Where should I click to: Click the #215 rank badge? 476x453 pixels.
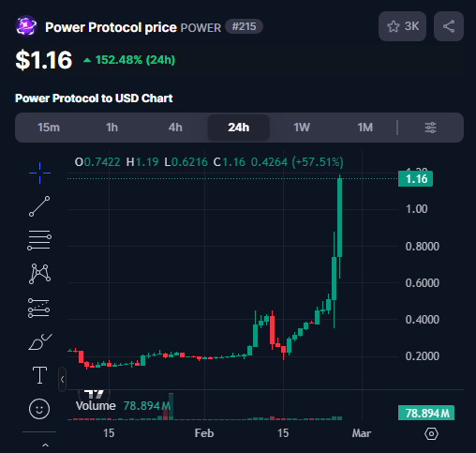(x=244, y=26)
